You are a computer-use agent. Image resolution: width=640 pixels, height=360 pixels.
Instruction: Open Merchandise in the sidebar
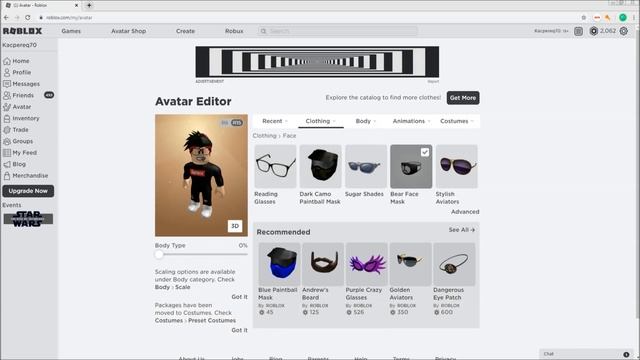click(x=26, y=175)
